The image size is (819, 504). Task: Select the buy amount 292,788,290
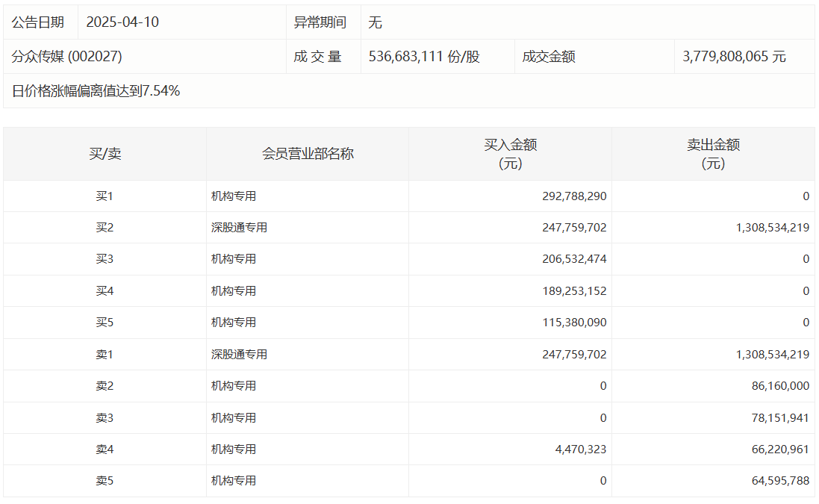574,196
